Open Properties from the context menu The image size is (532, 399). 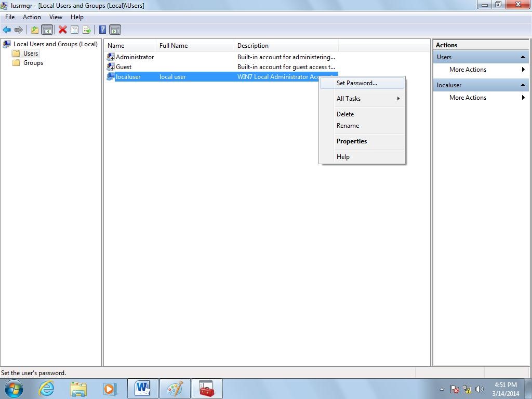click(352, 141)
